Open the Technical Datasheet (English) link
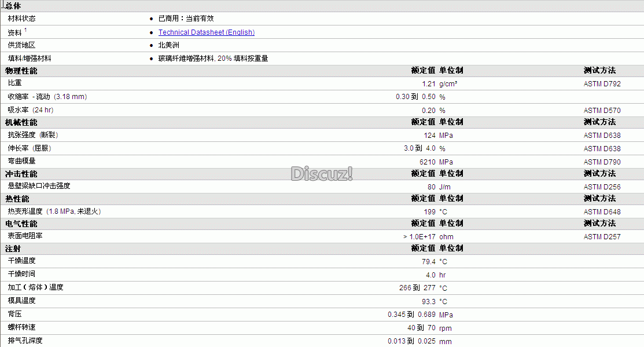The height and width of the screenshot is (347, 644). tap(207, 32)
